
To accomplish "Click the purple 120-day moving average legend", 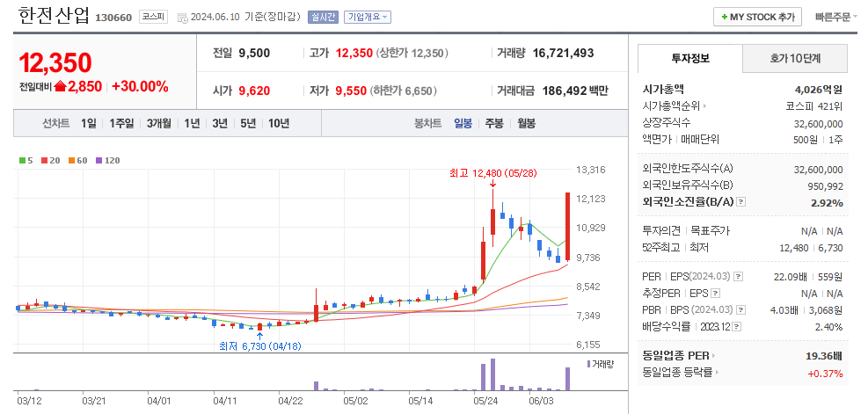I will click(108, 161).
